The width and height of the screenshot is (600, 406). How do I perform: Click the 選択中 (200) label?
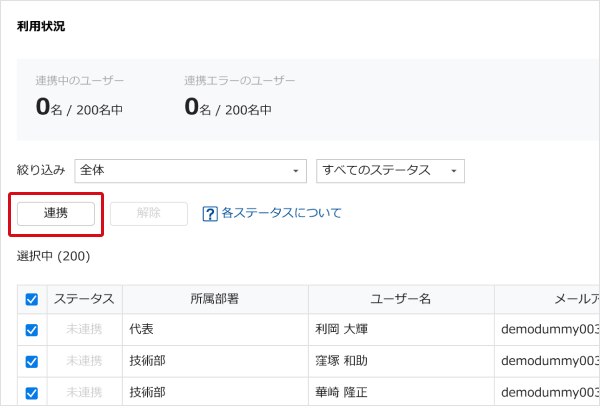pyautogui.click(x=54, y=256)
